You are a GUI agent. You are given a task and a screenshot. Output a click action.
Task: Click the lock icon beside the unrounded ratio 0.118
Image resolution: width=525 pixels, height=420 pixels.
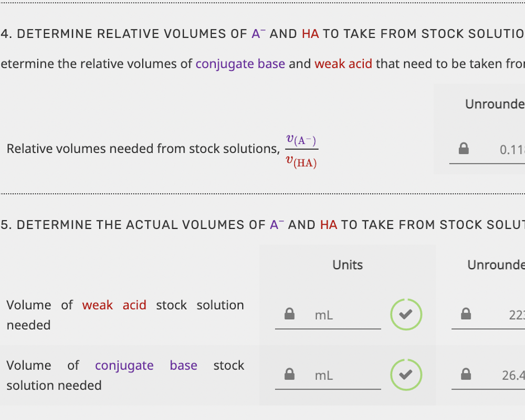point(464,149)
